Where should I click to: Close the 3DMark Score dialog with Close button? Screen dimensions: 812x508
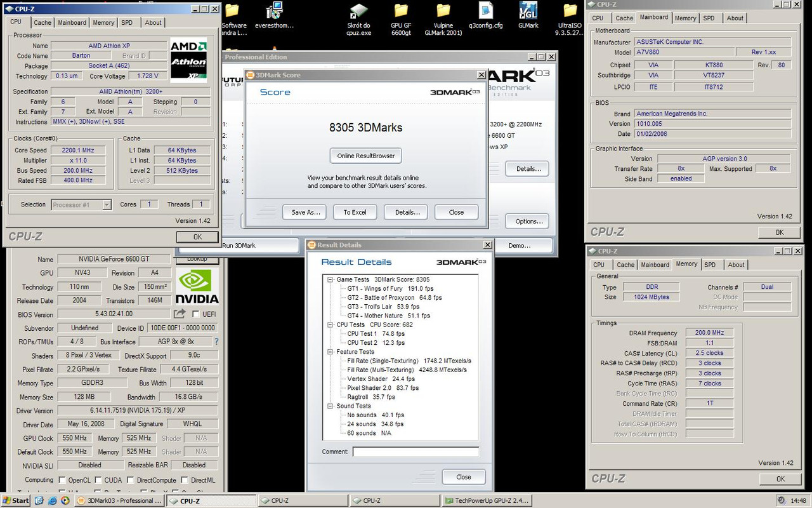(456, 212)
